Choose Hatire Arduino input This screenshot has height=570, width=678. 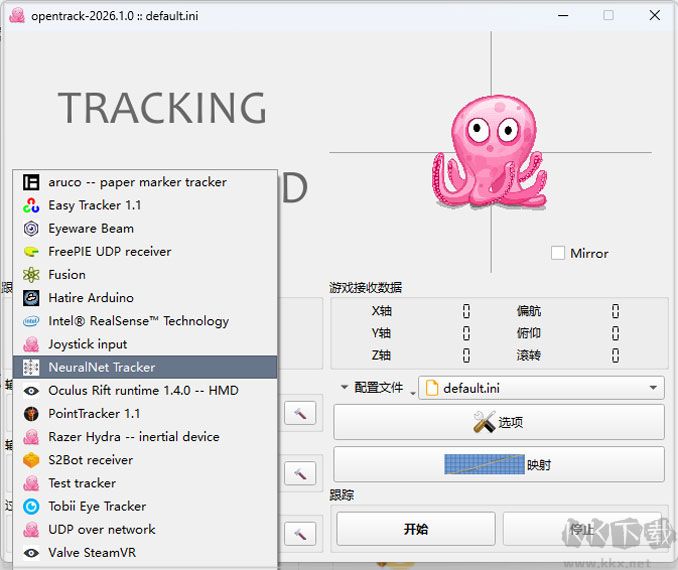click(145, 298)
